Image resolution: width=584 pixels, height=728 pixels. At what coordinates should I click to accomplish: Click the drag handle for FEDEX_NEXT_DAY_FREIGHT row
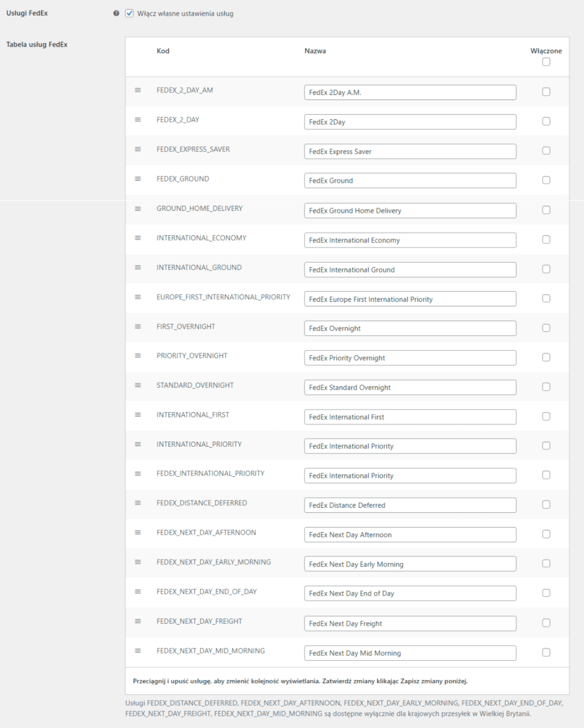point(138,621)
